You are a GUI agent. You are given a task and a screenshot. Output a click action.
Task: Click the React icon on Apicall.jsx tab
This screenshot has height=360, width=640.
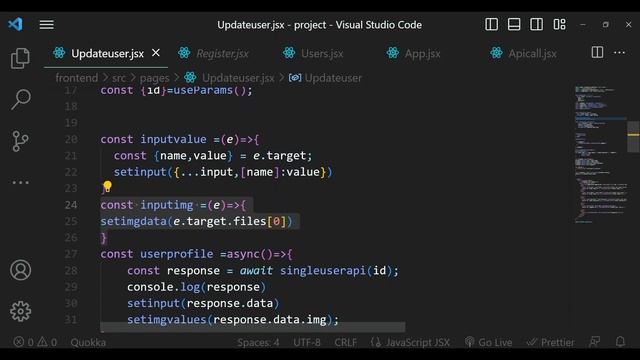coord(496,53)
